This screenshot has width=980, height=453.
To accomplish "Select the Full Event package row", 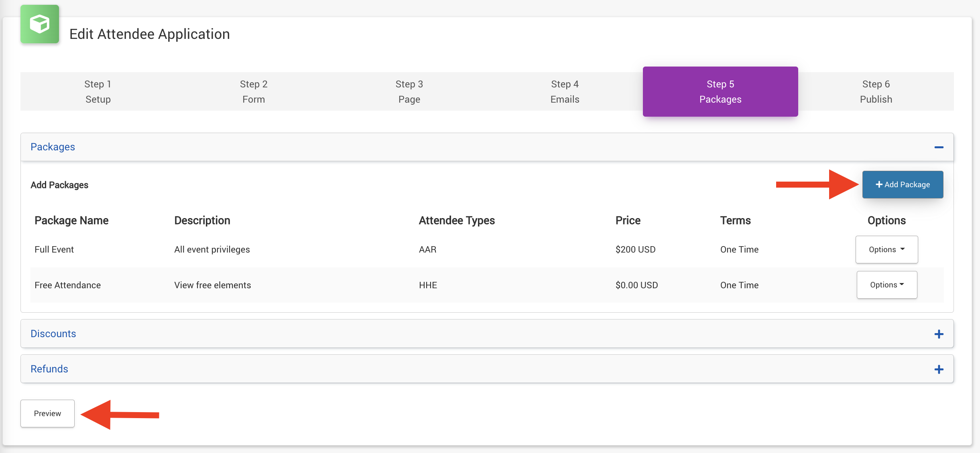I will point(54,249).
